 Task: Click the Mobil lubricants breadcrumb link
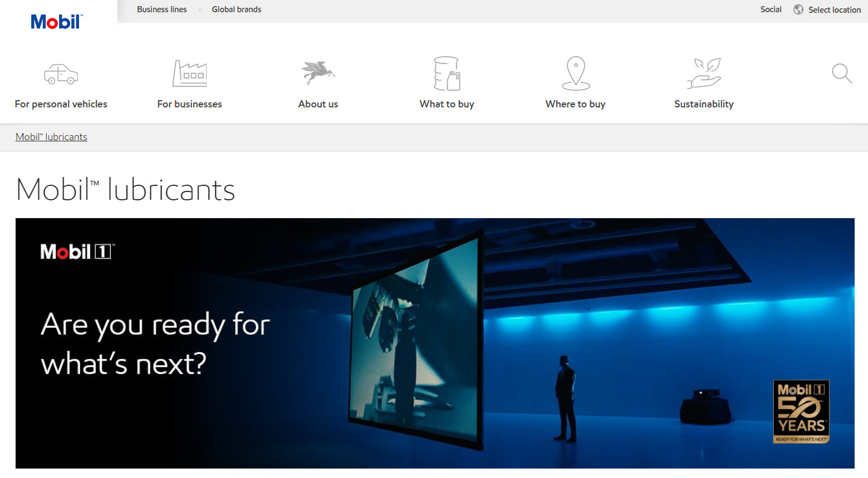coord(51,137)
